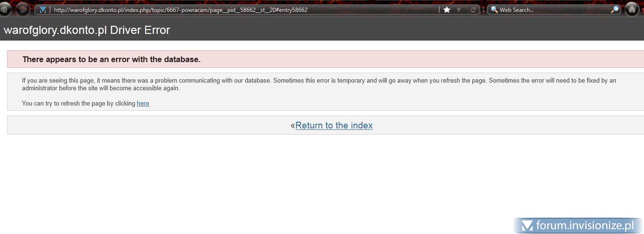644x234 pixels.
Task: Submit search with right magnifier icon
Action: tap(615, 10)
